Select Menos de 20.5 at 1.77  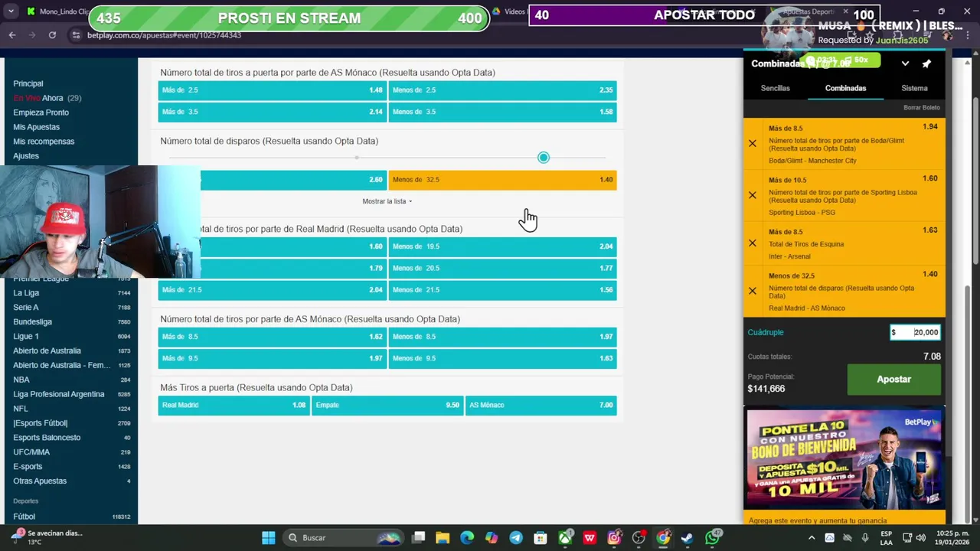(502, 268)
